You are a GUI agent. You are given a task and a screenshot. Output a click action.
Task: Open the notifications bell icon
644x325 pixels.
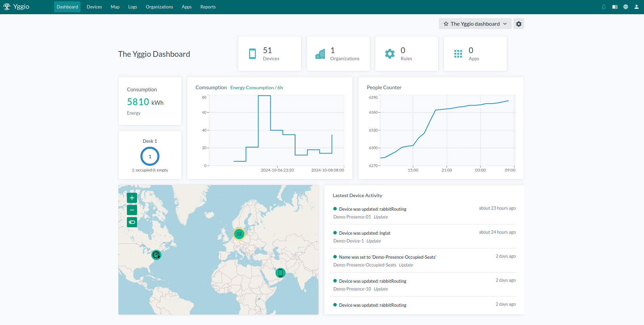[x=604, y=7]
